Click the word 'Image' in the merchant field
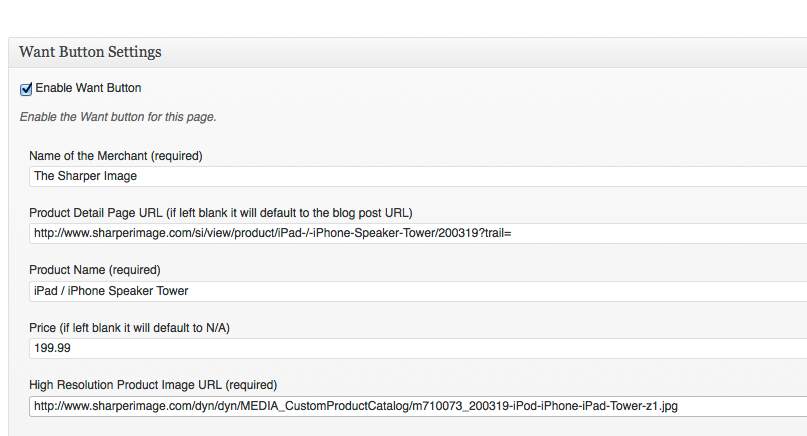Viewport: 807px width, 436px height. (120, 176)
